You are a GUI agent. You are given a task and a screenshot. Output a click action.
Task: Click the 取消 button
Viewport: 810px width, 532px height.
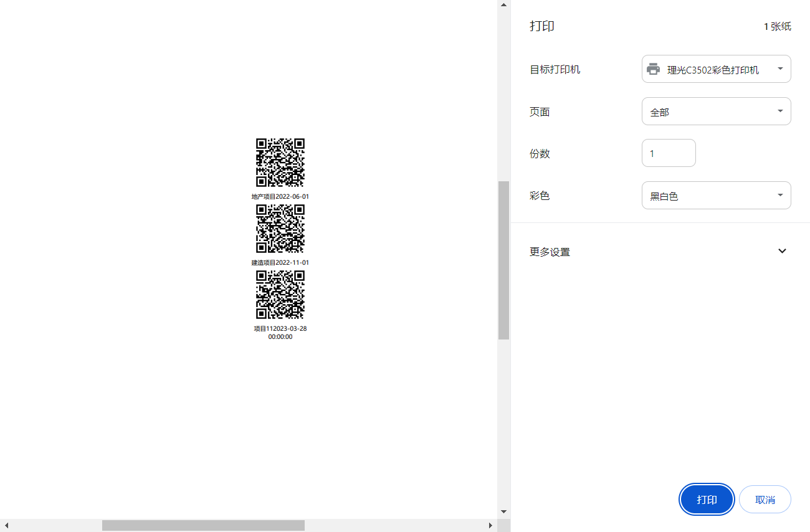coord(765,500)
